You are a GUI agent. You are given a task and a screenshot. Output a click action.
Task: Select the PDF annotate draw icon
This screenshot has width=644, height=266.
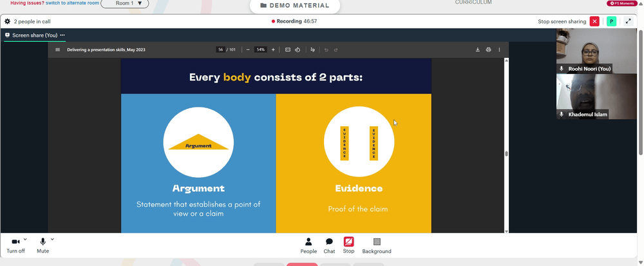tap(312, 50)
